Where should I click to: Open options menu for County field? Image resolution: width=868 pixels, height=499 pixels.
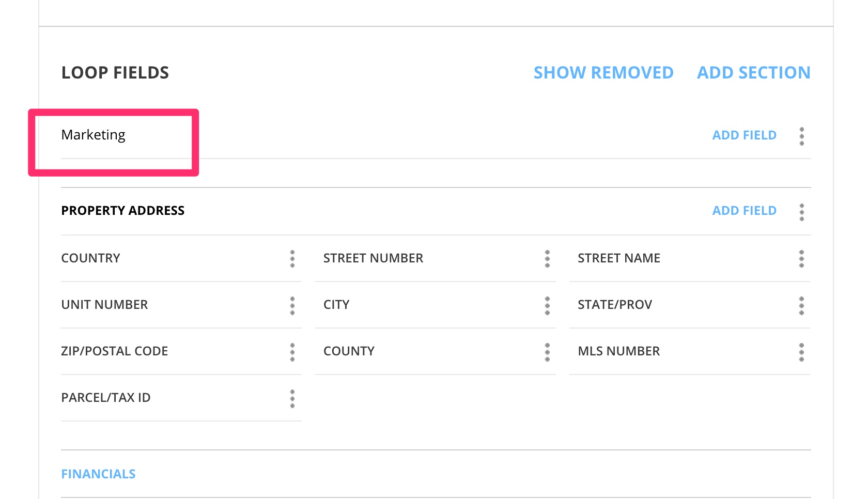click(547, 352)
